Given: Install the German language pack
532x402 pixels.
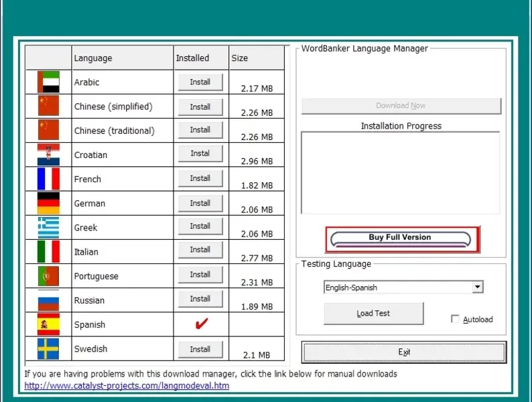Looking at the screenshot, I should (200, 203).
